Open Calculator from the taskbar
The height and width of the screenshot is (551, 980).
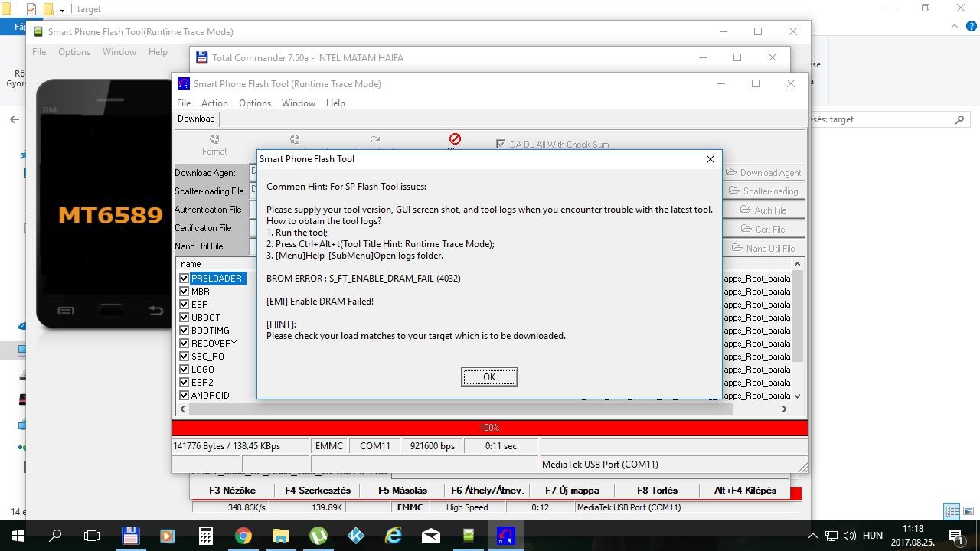[x=205, y=536]
